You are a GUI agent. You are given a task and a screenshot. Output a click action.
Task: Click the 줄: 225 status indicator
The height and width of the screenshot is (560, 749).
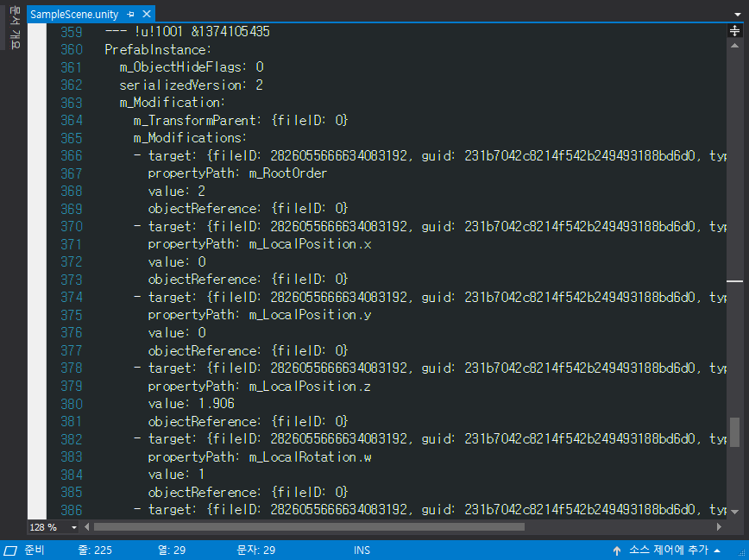pyautogui.click(x=95, y=551)
